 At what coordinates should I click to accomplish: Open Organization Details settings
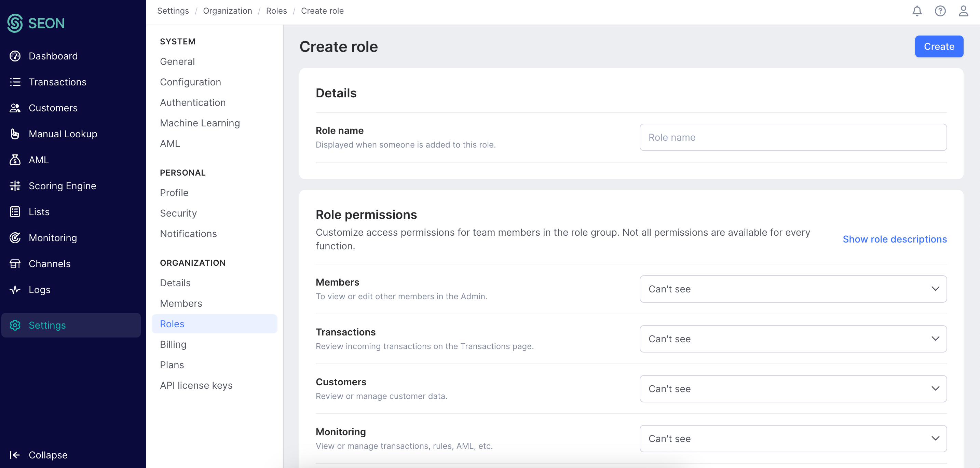(175, 283)
